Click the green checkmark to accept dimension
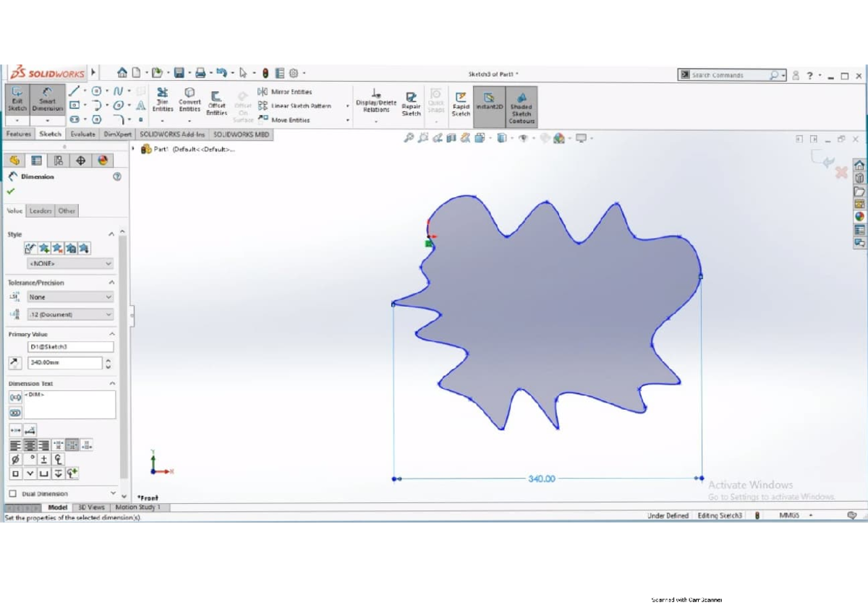The height and width of the screenshot is (613, 868). 11,192
